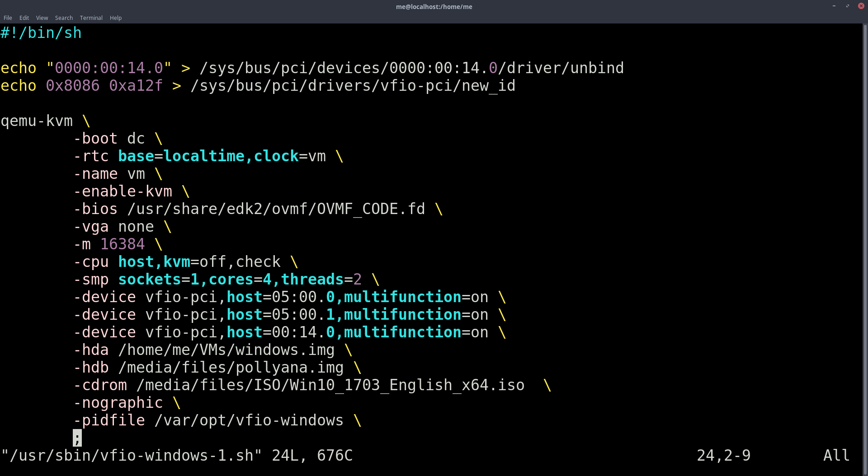Click the window title me@localhost:/home/me
The width and height of the screenshot is (868, 476).
coord(434,7)
